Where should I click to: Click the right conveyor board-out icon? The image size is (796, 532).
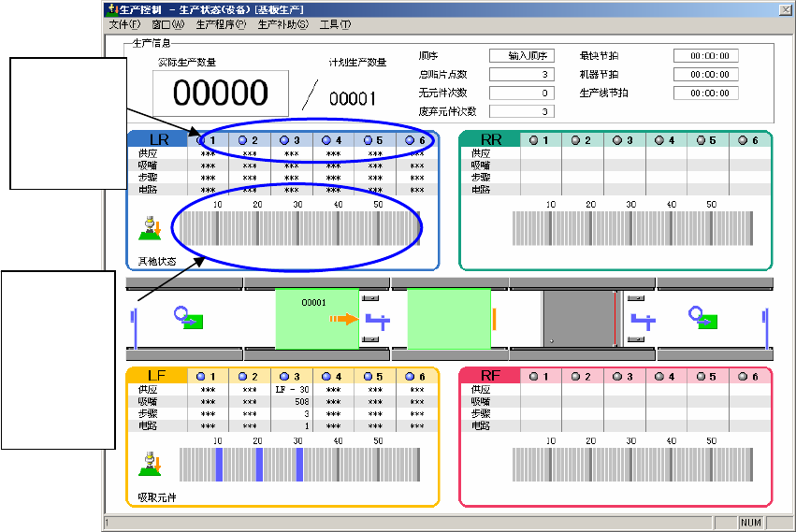pyautogui.click(x=703, y=318)
